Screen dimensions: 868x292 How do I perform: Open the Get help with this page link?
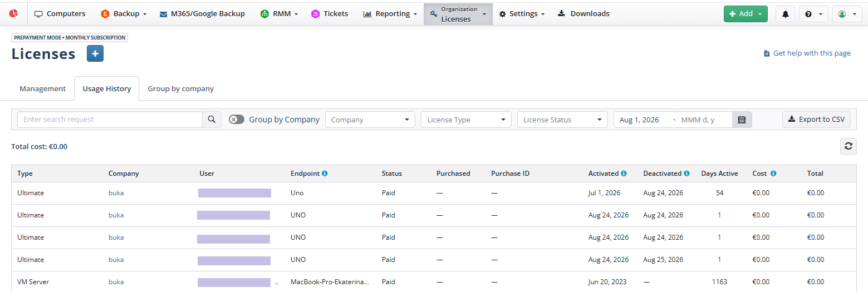point(807,53)
